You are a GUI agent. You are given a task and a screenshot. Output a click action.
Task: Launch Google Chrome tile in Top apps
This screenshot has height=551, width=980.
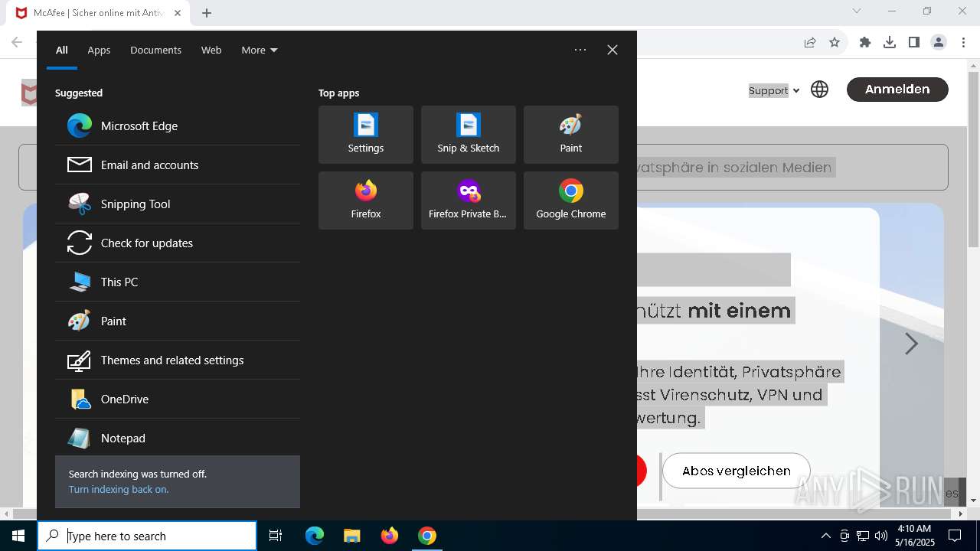coord(571,201)
